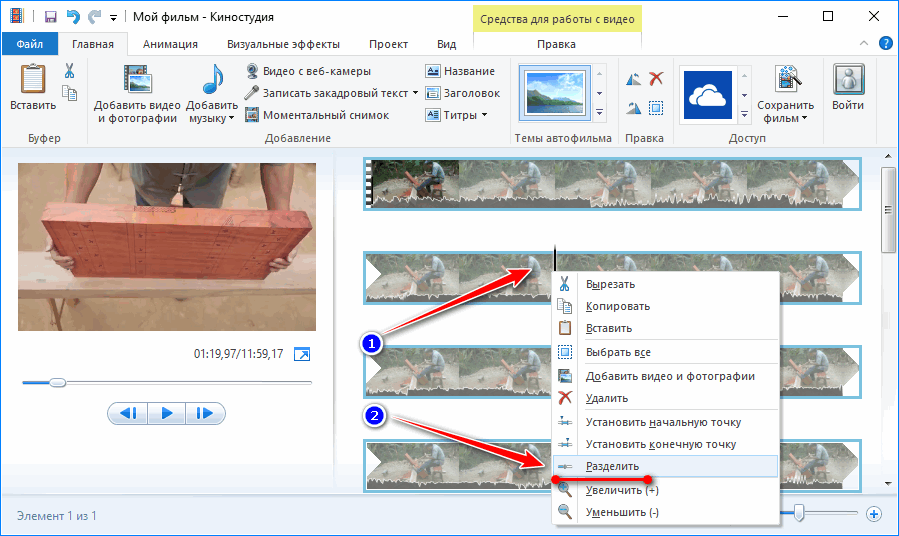The height and width of the screenshot is (536, 899).
Task: Expand sharing gallery more arrow
Action: 744,114
